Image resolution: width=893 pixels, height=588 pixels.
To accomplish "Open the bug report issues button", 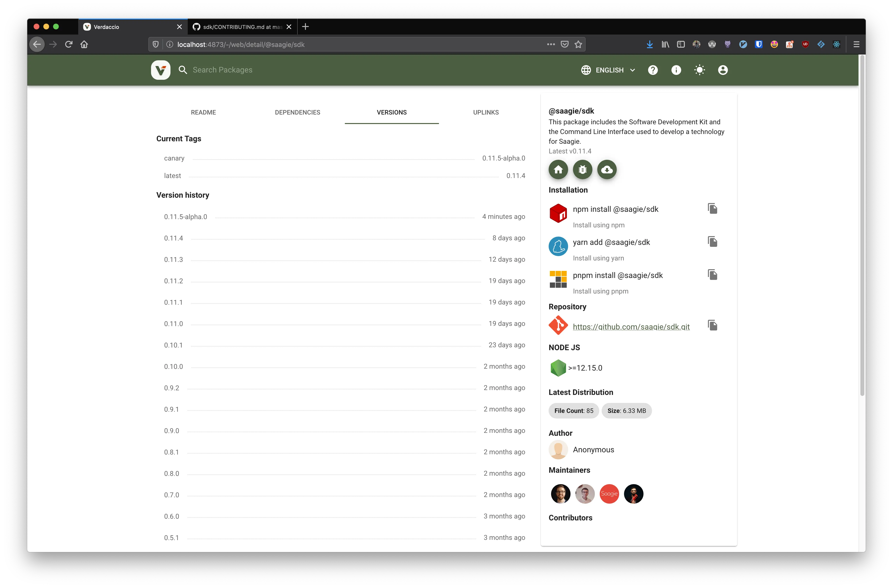I will [x=583, y=169].
